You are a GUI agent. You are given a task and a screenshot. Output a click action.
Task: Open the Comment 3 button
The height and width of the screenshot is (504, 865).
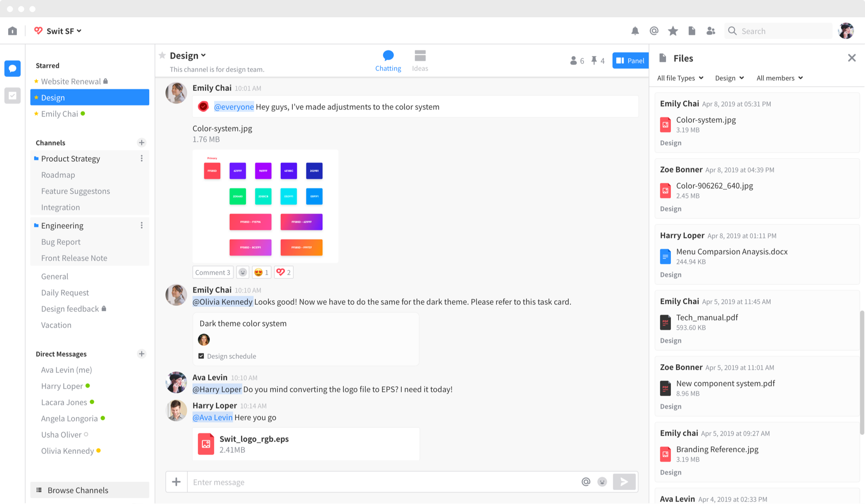(x=212, y=272)
